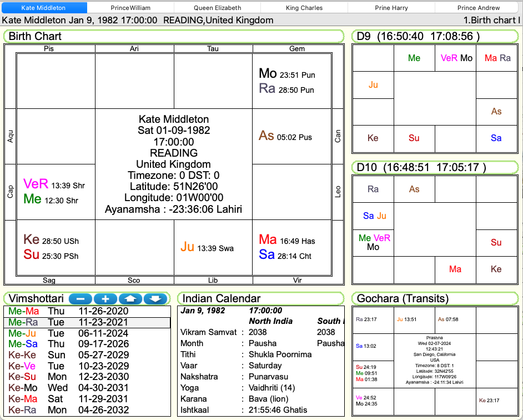This screenshot has height=420, width=523.
Task: Click the D9 panel title bar
Action: [435, 37]
